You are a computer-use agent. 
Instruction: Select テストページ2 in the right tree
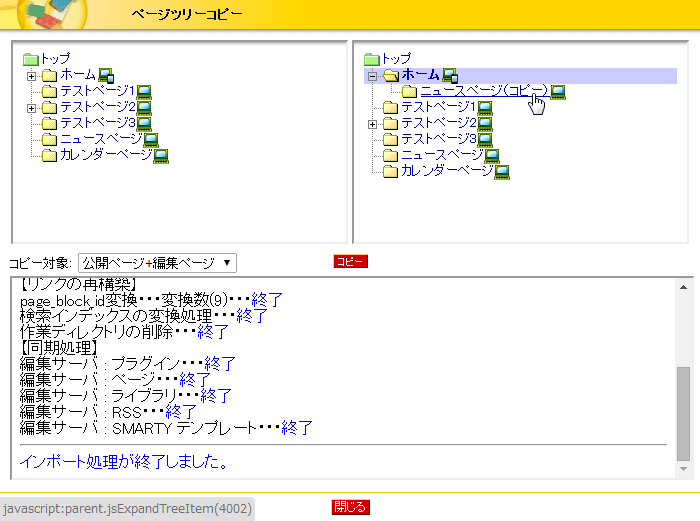[438, 123]
